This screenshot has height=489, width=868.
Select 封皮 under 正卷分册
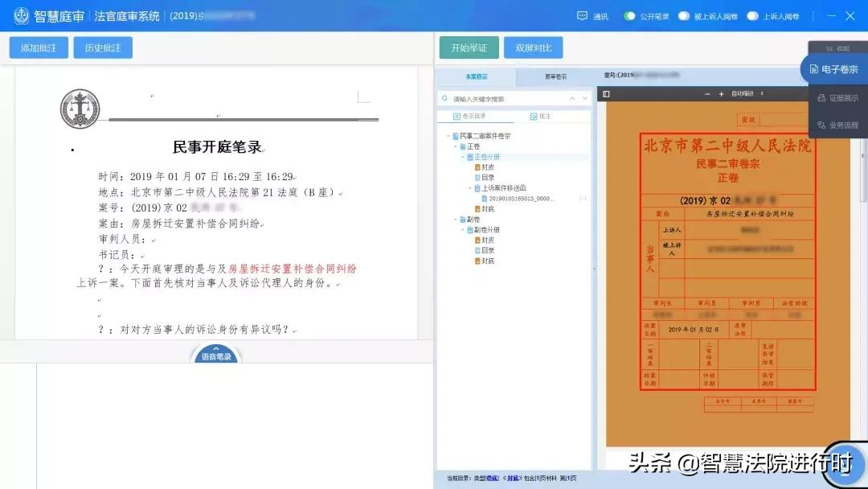point(488,167)
